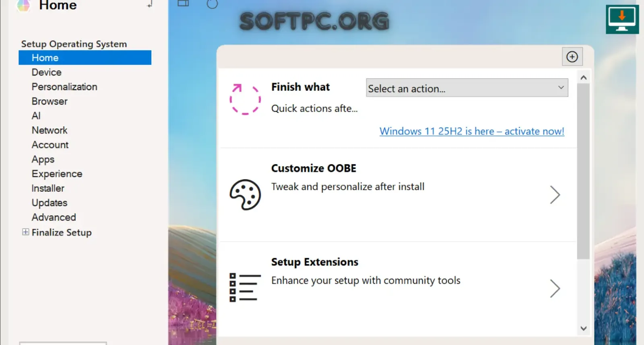Click the Setup Extensions heading
The width and height of the screenshot is (644, 345).
(315, 262)
